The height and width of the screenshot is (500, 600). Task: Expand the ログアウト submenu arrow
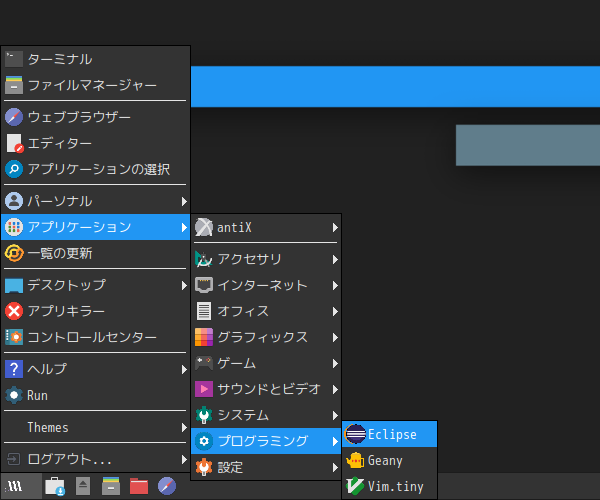pos(184,459)
